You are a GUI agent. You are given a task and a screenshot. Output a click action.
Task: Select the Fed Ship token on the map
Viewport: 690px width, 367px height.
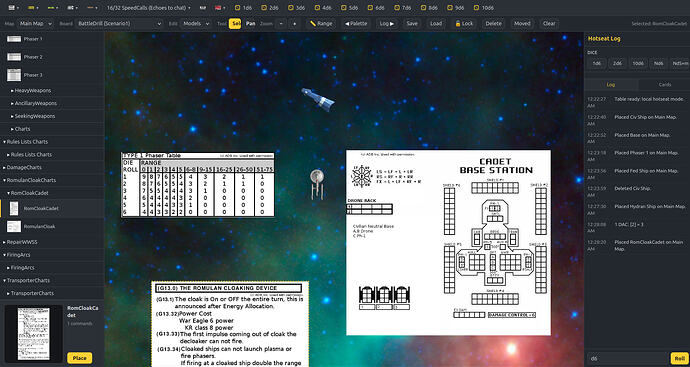point(316,184)
